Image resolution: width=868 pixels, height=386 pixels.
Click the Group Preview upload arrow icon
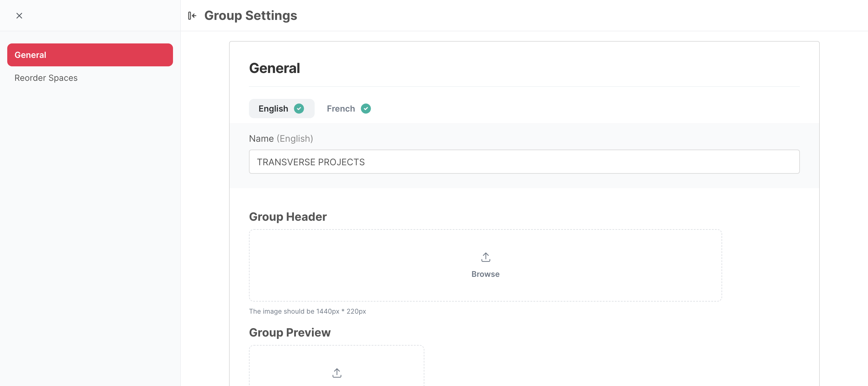(337, 373)
